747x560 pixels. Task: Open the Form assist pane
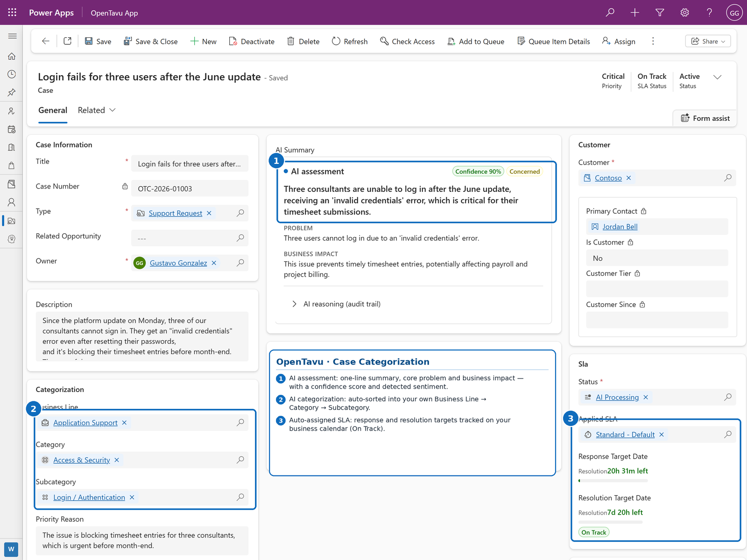705,118
